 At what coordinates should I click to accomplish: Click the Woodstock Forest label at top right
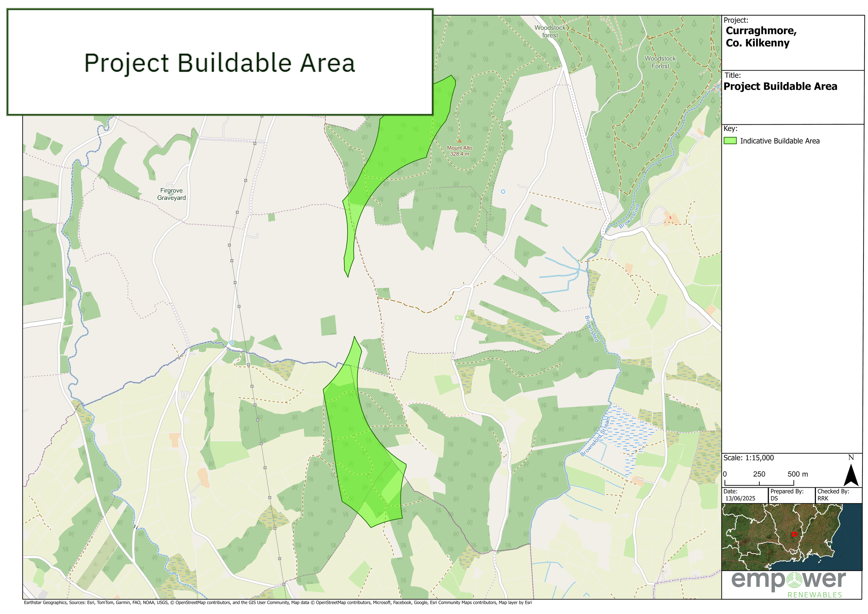pos(660,62)
